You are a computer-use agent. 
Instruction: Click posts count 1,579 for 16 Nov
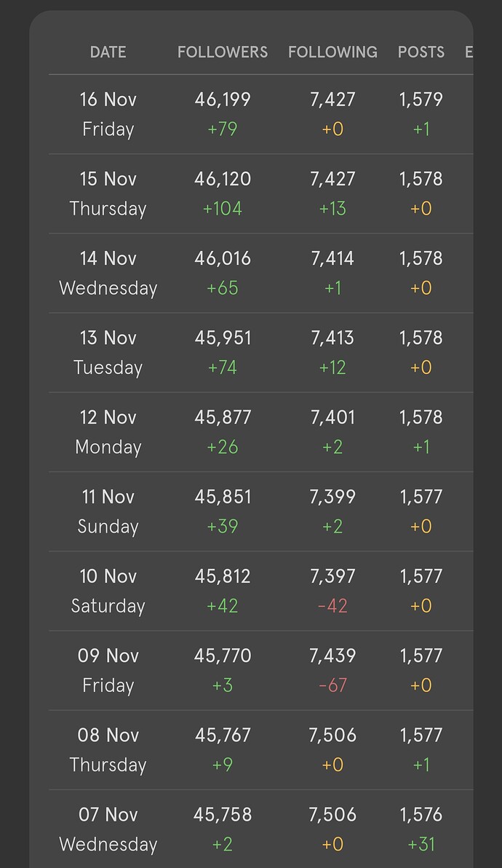(x=421, y=100)
